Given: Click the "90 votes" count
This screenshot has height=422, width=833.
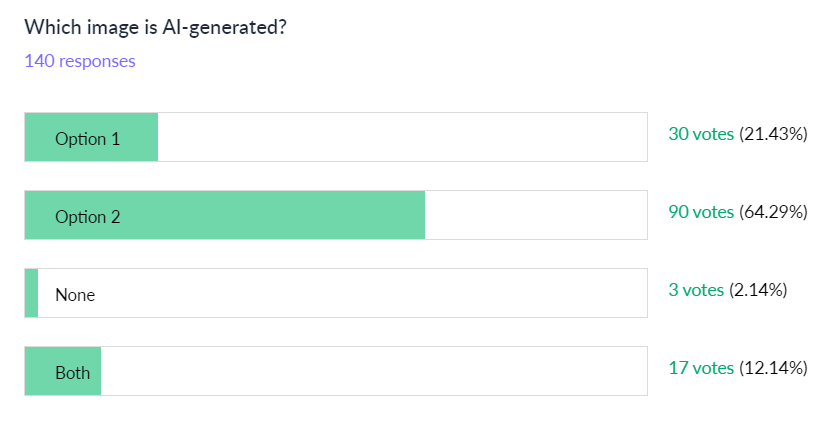Looking at the screenshot, I should click(701, 212).
